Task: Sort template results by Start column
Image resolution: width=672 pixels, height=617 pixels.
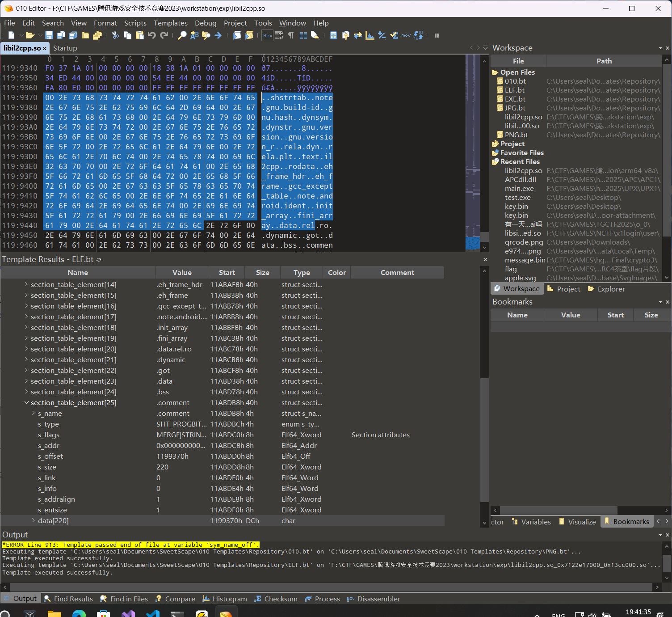Action: tap(227, 273)
